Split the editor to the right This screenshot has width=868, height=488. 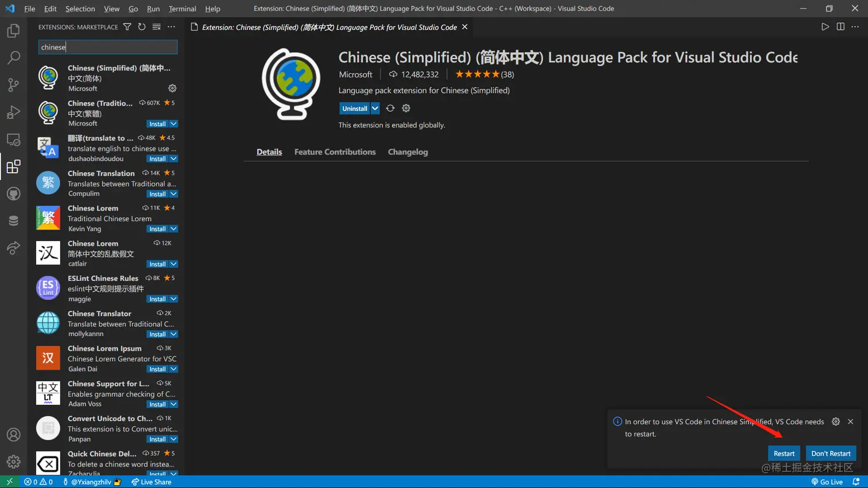(840, 27)
